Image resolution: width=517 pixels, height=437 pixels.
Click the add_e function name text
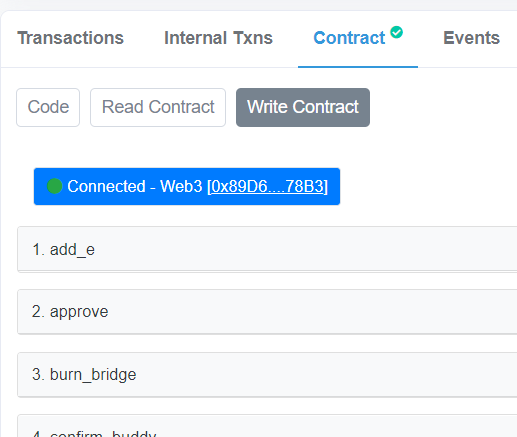(x=72, y=250)
